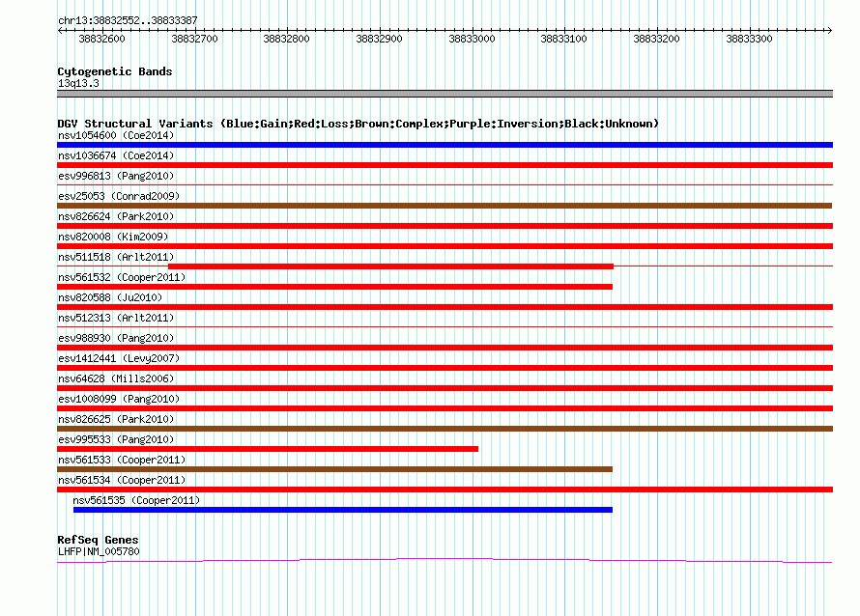Click ruler position 38832900
The width and height of the screenshot is (860, 616).
coord(379,39)
